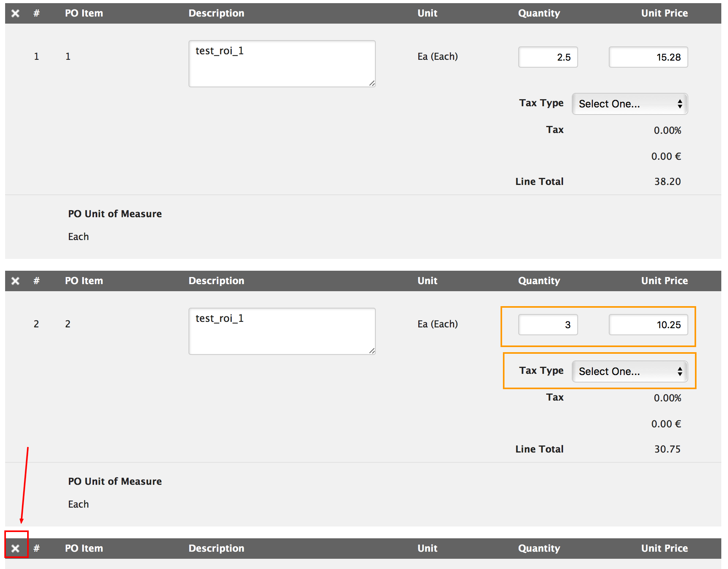This screenshot has width=728, height=569.
Task: Click into line 2 description text area
Action: [x=282, y=331]
